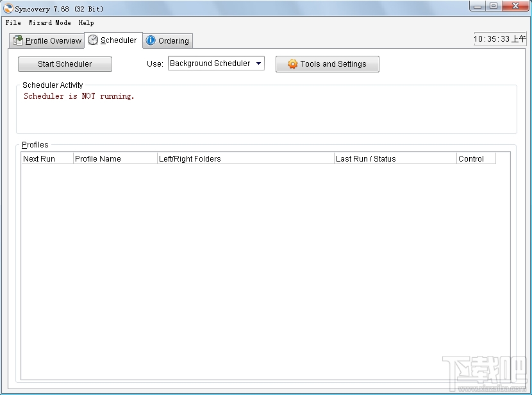Start the scheduler with Start Scheduler button
Screen dimensions: 532x395
click(x=65, y=63)
